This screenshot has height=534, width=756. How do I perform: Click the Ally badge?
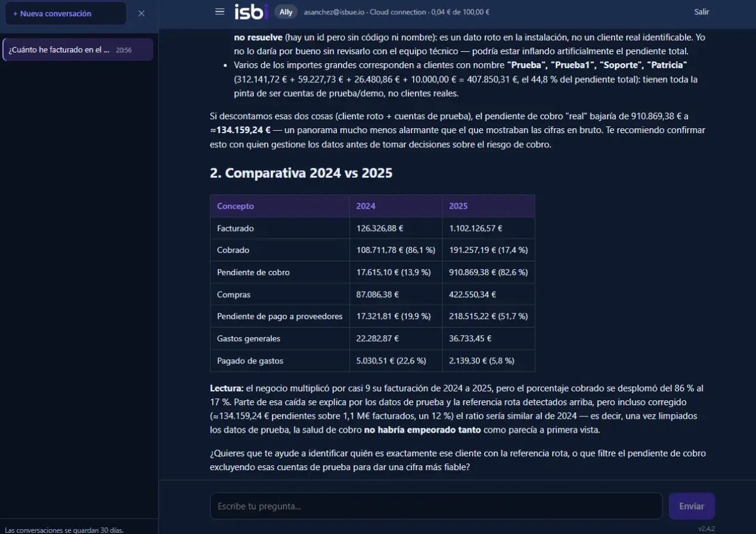(x=286, y=12)
